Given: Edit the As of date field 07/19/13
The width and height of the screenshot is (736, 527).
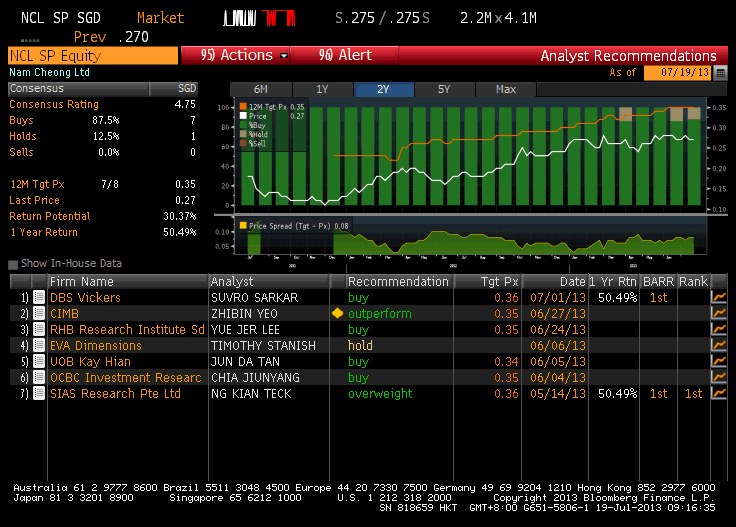Looking at the screenshot, I should pos(678,73).
